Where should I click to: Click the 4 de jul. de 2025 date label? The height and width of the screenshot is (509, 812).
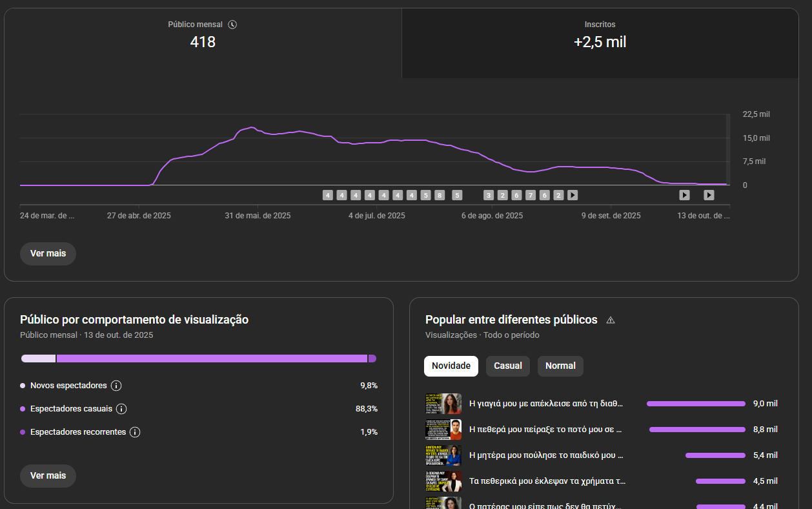pos(377,216)
